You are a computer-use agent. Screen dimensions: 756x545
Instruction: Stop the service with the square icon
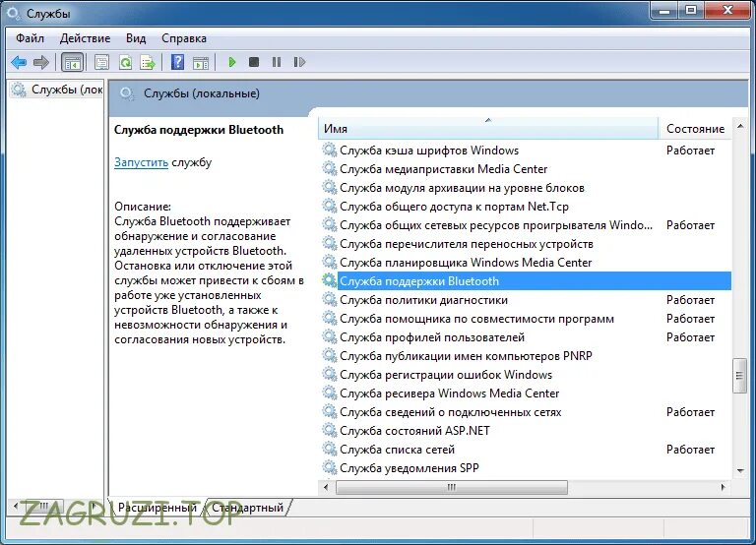click(x=254, y=62)
